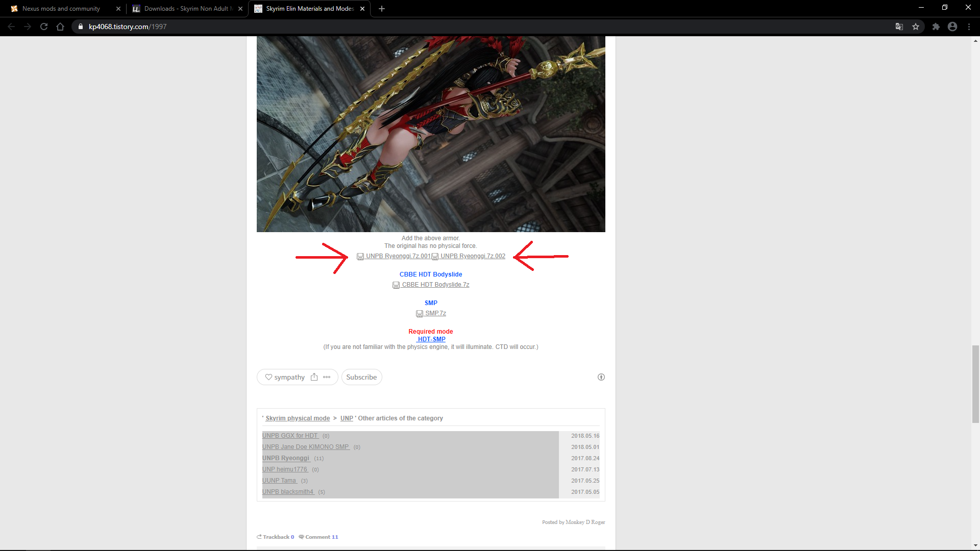Screen dimensions: 980x551
Task: Open UNPB Ryeonggi article link
Action: click(x=286, y=458)
